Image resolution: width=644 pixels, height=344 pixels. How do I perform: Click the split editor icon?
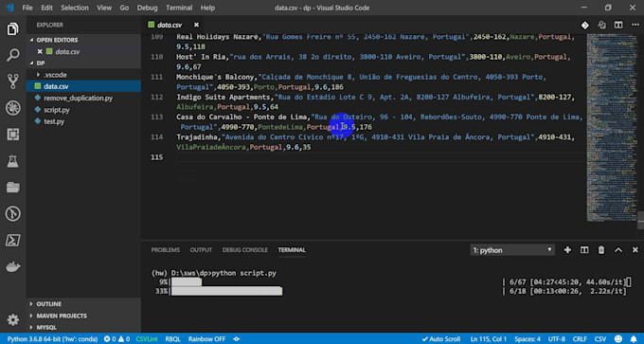pyautogui.click(x=618, y=25)
